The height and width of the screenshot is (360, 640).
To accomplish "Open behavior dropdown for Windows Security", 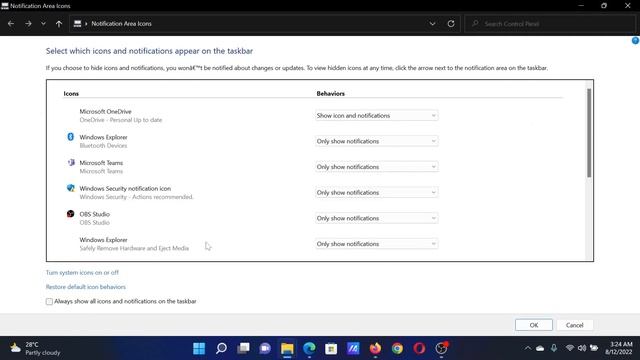I will pyautogui.click(x=376, y=193).
